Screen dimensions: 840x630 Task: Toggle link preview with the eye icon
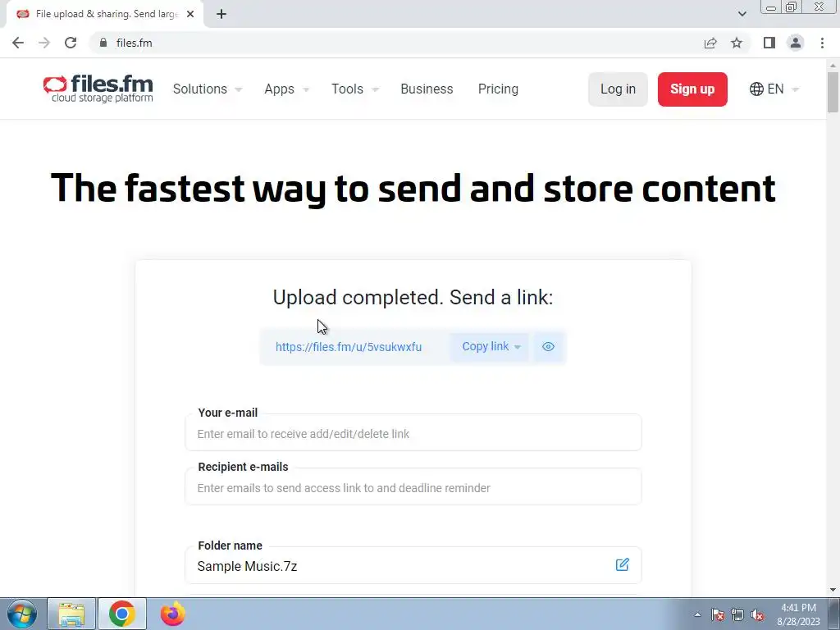click(548, 347)
